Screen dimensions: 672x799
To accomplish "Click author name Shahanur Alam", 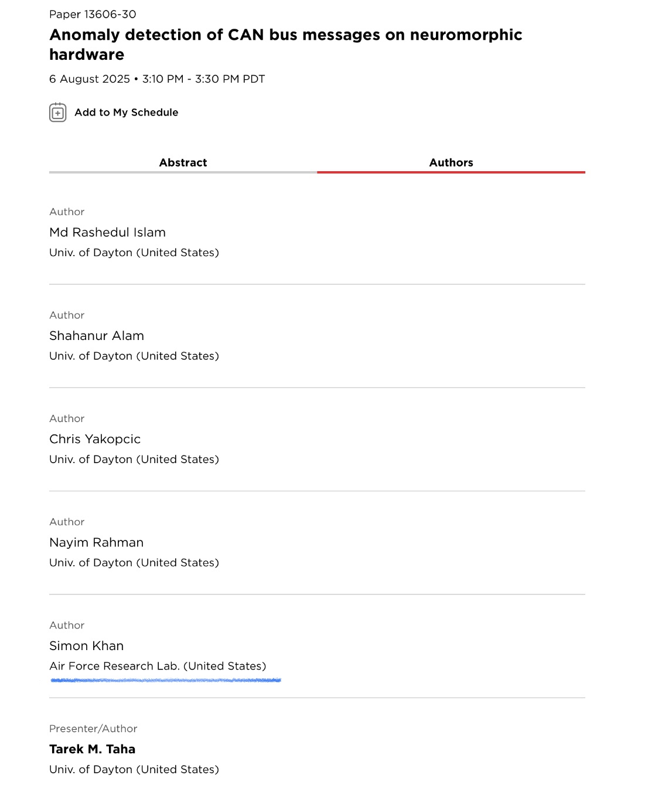I will 97,336.
